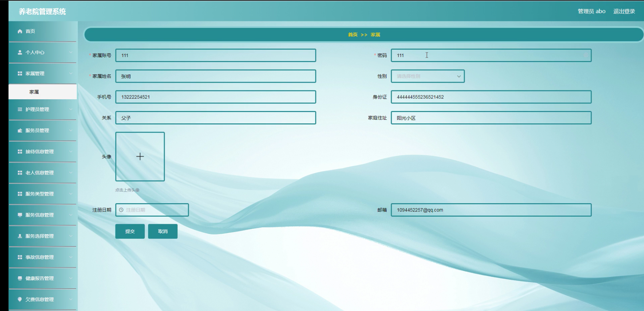Expand 接待信息管理 menu chevron
This screenshot has width=644, height=311.
(x=71, y=151)
